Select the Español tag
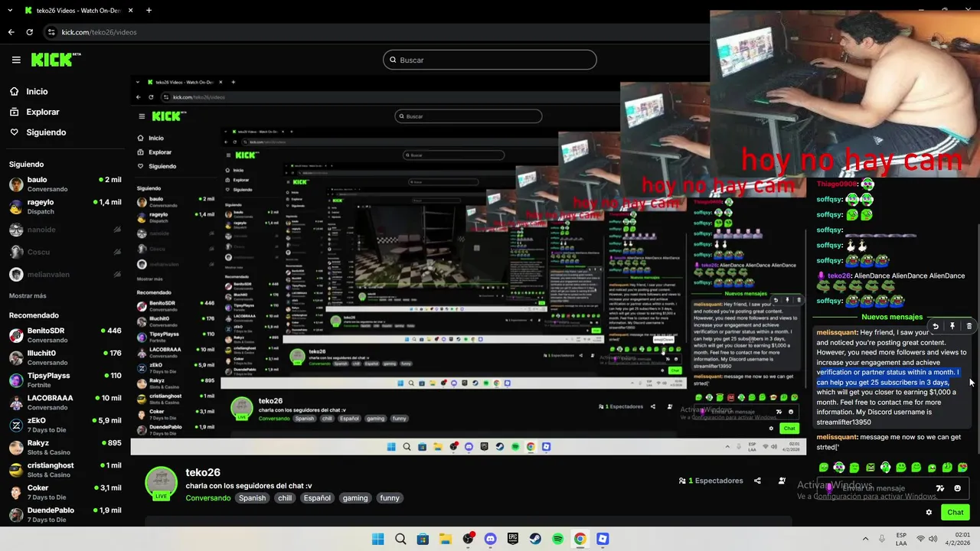980x551 pixels. coord(317,498)
